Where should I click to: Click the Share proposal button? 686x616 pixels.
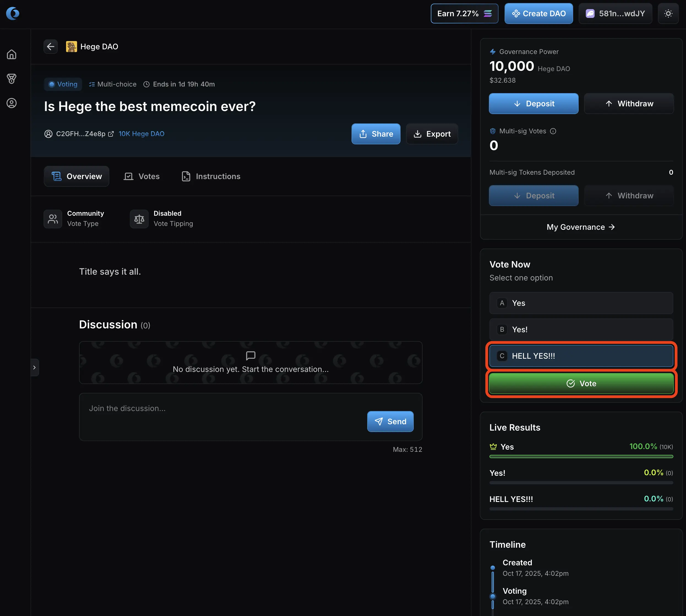pos(376,134)
